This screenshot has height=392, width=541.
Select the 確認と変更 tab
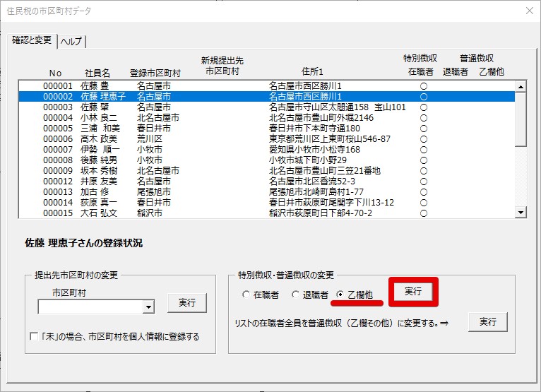[32, 40]
